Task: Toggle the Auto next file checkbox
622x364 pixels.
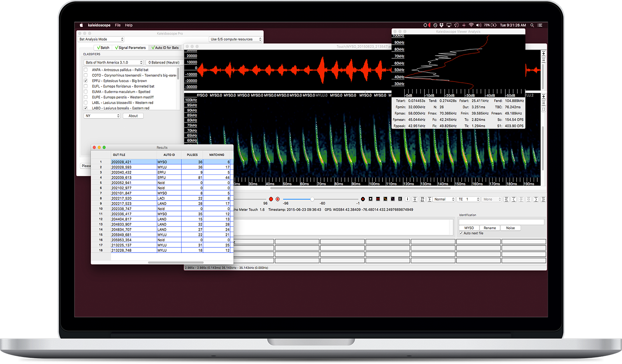Action: pos(461,233)
